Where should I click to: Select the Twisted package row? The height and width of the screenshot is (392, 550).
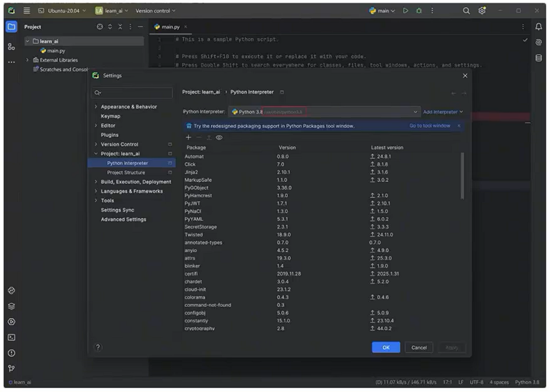(x=322, y=235)
